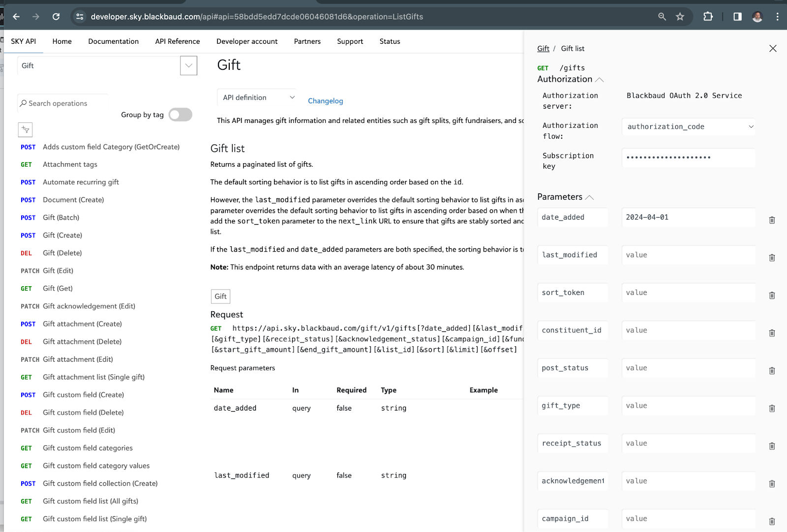Viewport: 787px width, 532px height.
Task: Open the Changelog link
Action: 326,101
